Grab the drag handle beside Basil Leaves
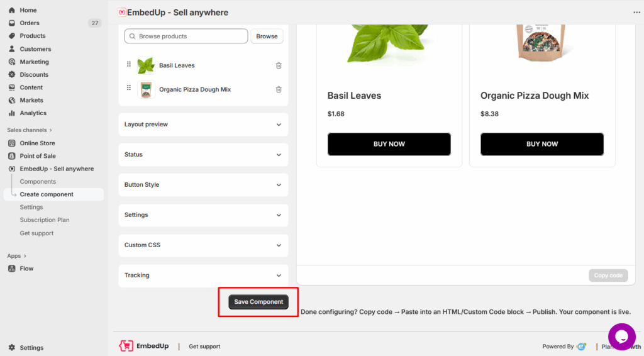This screenshot has height=356, width=644. [129, 65]
